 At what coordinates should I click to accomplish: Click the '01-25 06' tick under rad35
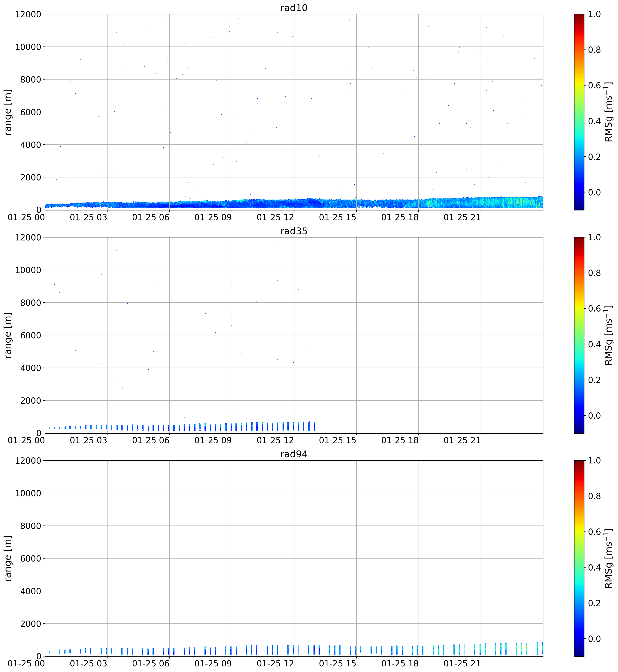[151, 441]
